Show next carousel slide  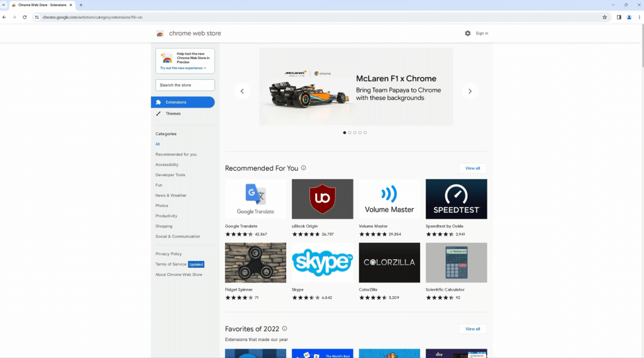pos(470,91)
